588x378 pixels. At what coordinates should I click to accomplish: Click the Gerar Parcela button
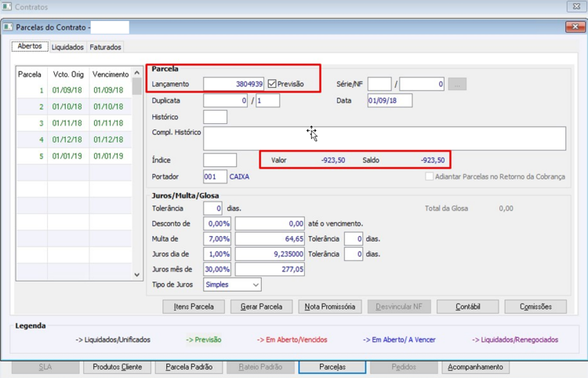pyautogui.click(x=261, y=307)
